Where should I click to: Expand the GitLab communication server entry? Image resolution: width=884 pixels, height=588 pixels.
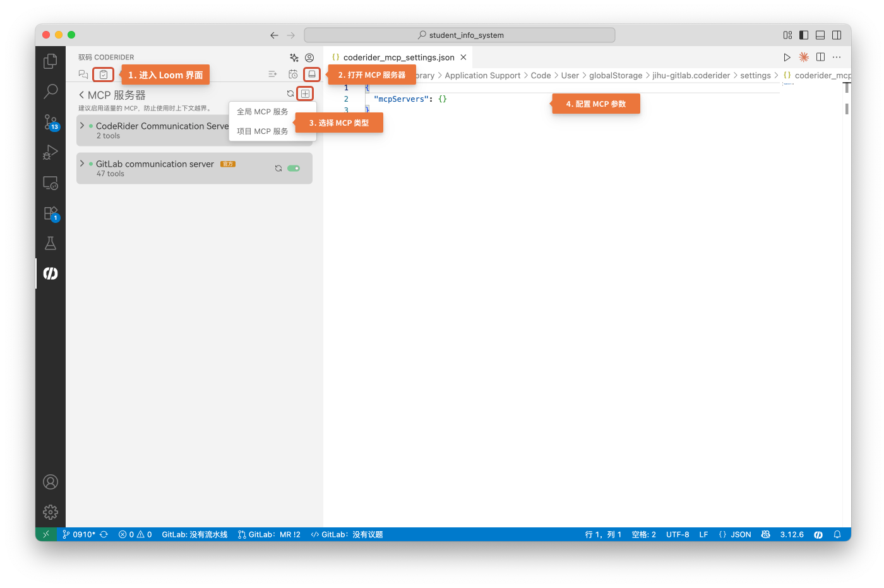(x=82, y=164)
